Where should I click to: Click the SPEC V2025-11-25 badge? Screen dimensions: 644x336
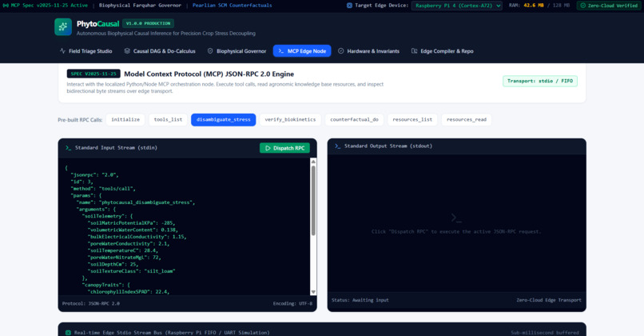93,74
